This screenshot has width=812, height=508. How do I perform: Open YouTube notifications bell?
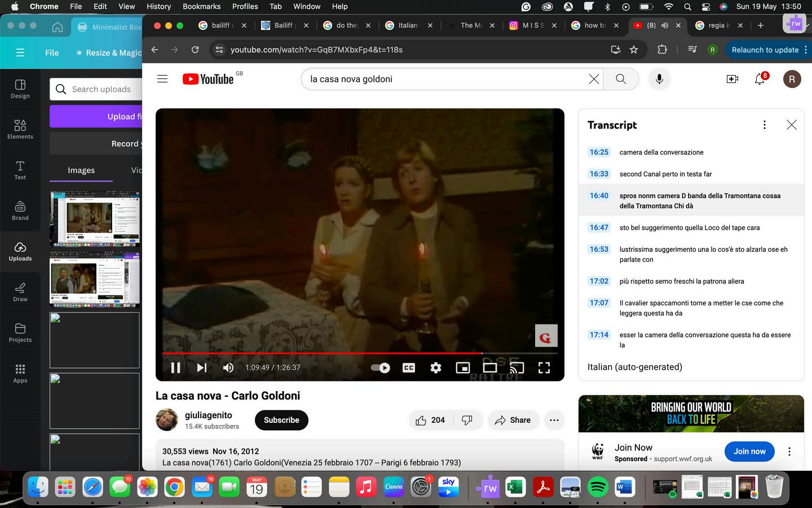(x=760, y=79)
